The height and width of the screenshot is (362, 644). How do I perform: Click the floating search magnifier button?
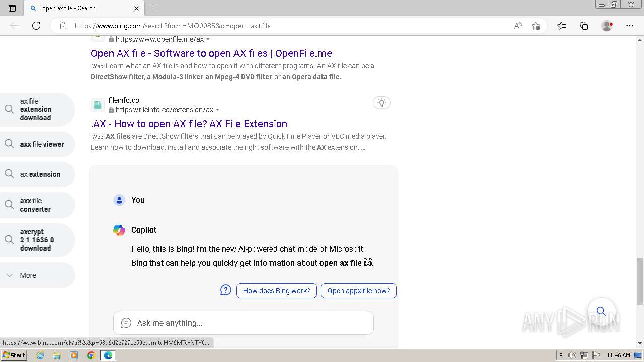601,311
